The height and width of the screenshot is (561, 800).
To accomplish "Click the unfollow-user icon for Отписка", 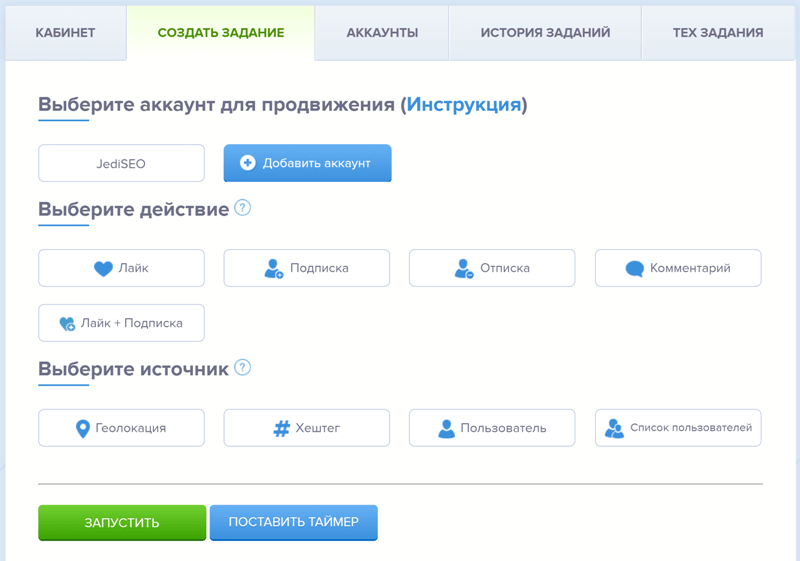I will (x=464, y=269).
